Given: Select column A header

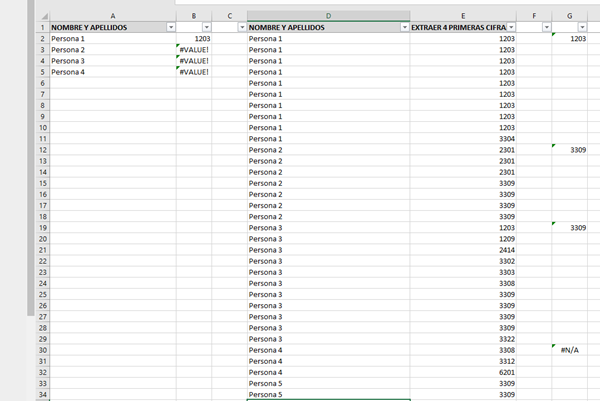Looking at the screenshot, I should [112, 16].
